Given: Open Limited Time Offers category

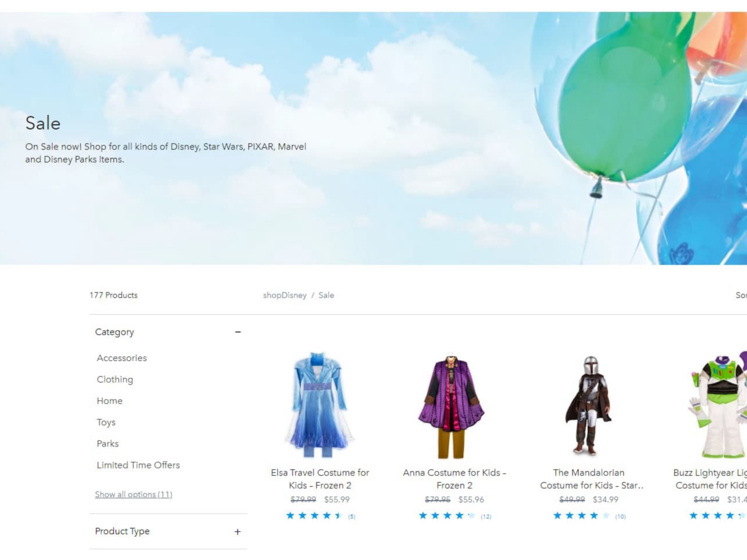Looking at the screenshot, I should click(x=138, y=465).
